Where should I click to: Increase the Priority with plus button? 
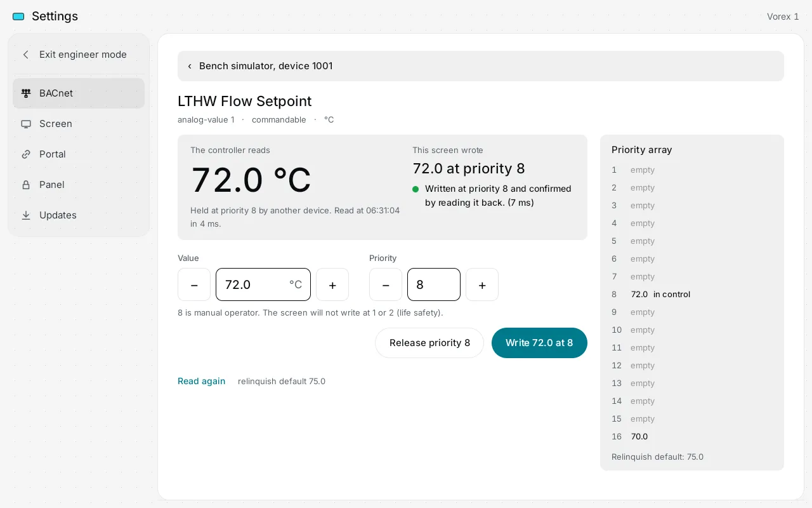tap(482, 284)
